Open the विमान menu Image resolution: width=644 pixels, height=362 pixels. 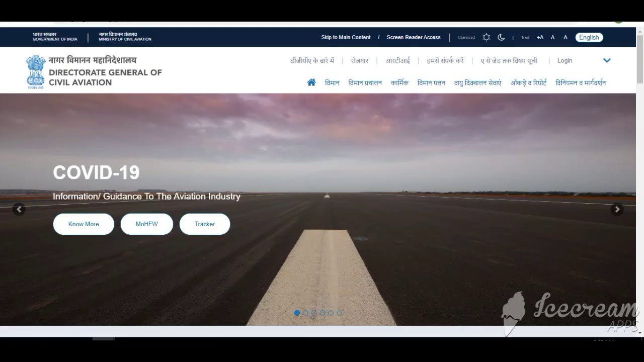click(x=332, y=83)
